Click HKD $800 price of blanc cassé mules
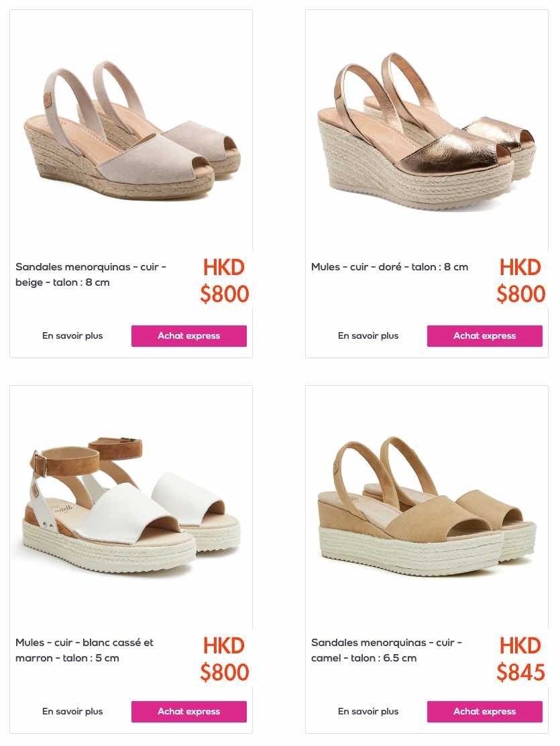This screenshot has height=746, width=560. click(x=224, y=659)
